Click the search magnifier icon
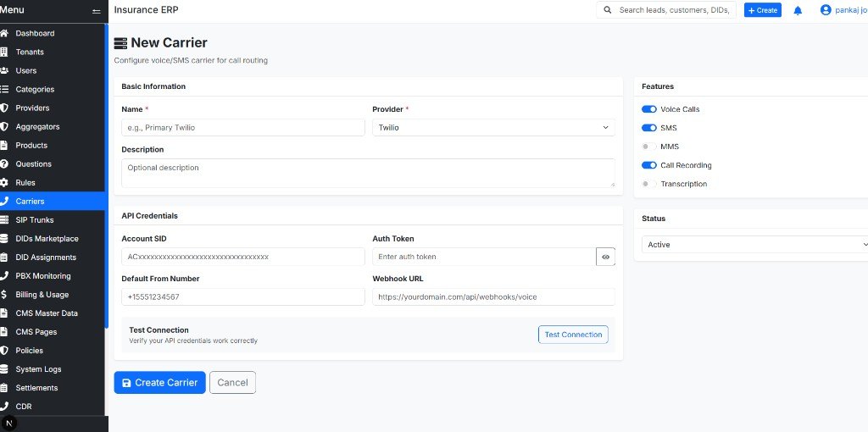868x432 pixels. point(607,10)
